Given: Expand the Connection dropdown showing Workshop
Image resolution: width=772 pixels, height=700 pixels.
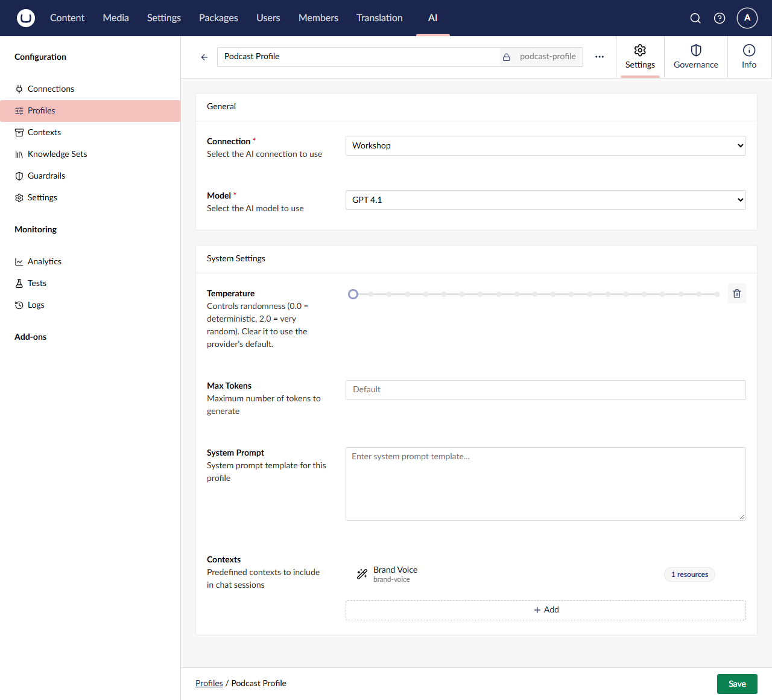Looking at the screenshot, I should (x=546, y=146).
